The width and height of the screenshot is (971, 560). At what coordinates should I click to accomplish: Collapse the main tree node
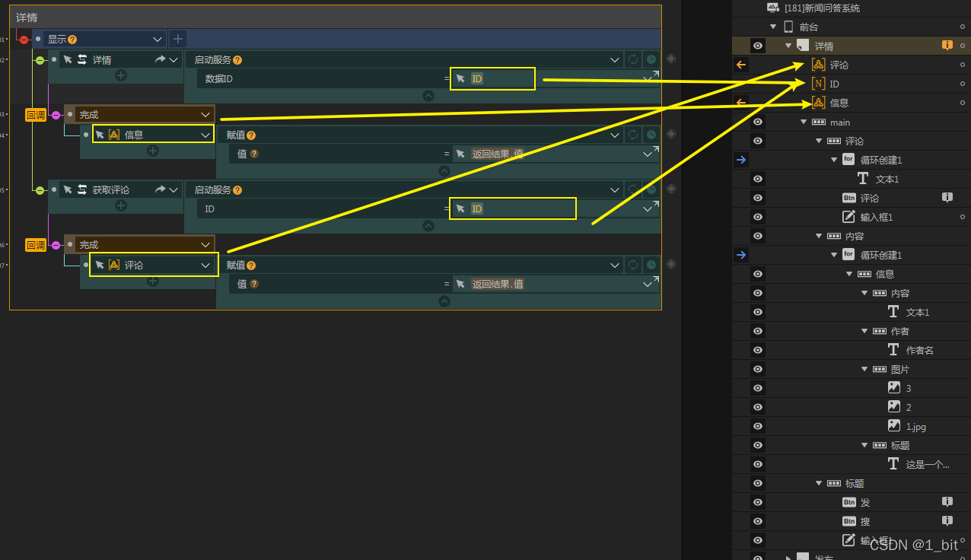coord(804,122)
